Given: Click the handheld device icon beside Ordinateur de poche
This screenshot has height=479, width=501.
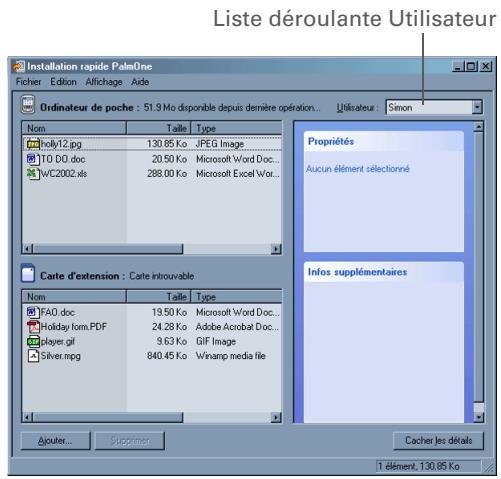Looking at the screenshot, I should click(28, 104).
